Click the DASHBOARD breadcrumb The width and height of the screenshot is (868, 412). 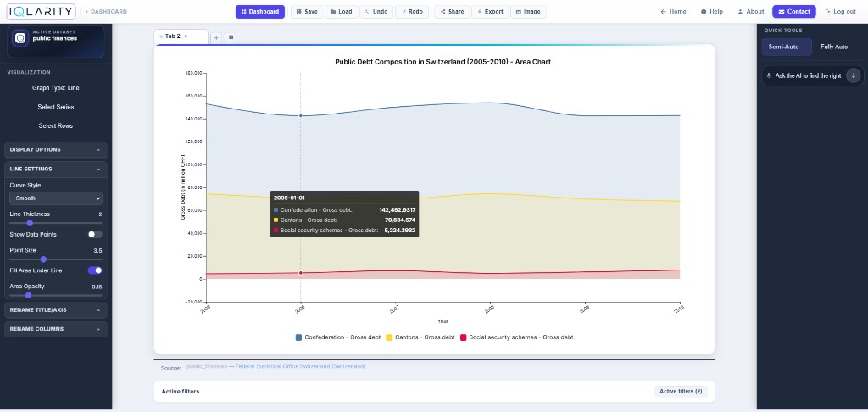108,12
